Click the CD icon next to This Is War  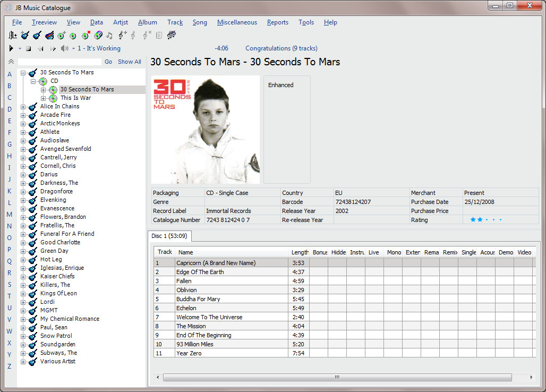(53, 98)
